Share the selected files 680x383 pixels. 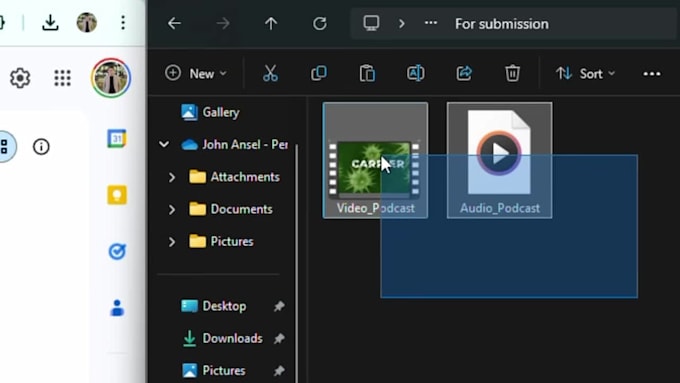click(464, 73)
